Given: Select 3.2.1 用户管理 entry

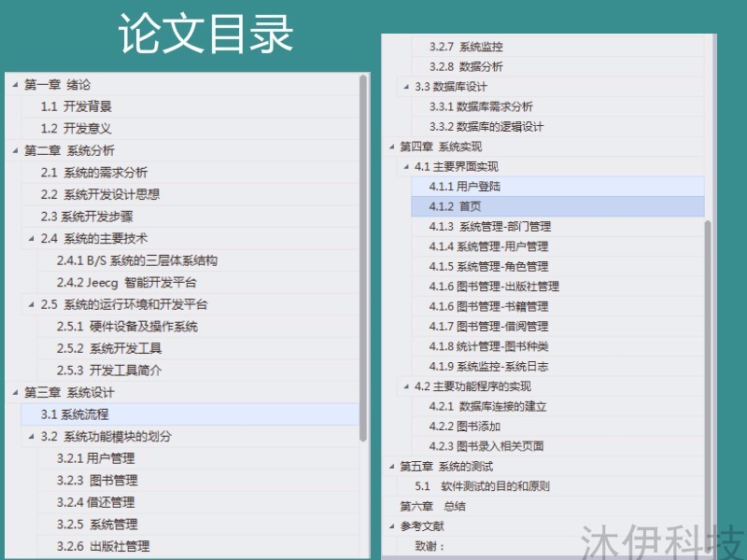Looking at the screenshot, I should click(95, 458).
